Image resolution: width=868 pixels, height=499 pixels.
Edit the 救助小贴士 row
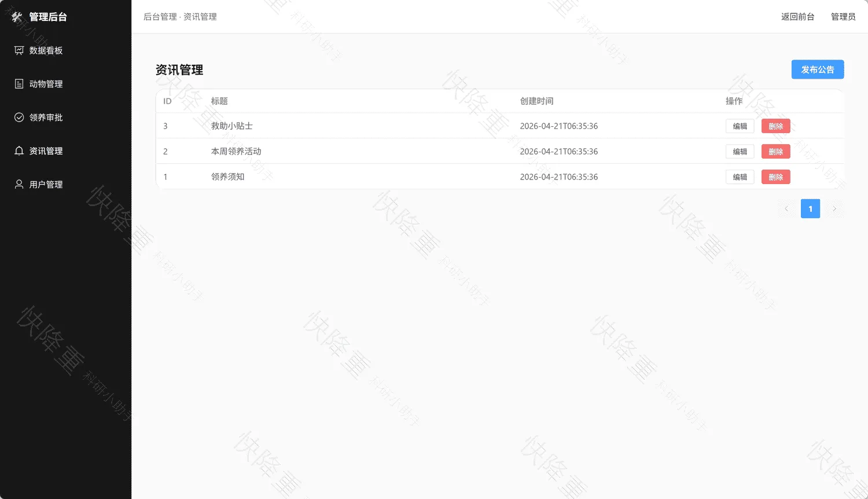[740, 126]
